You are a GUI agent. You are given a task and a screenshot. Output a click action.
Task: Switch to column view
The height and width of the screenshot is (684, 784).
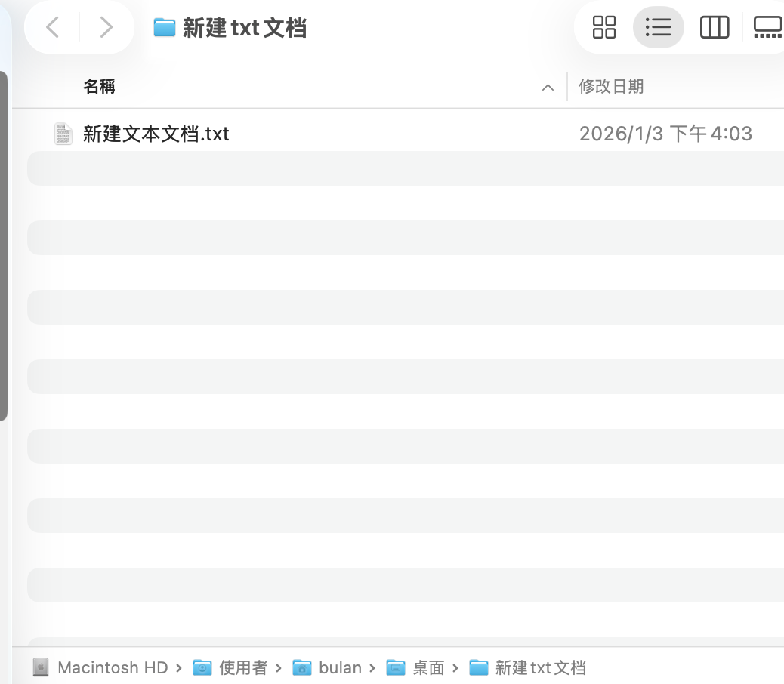714,28
